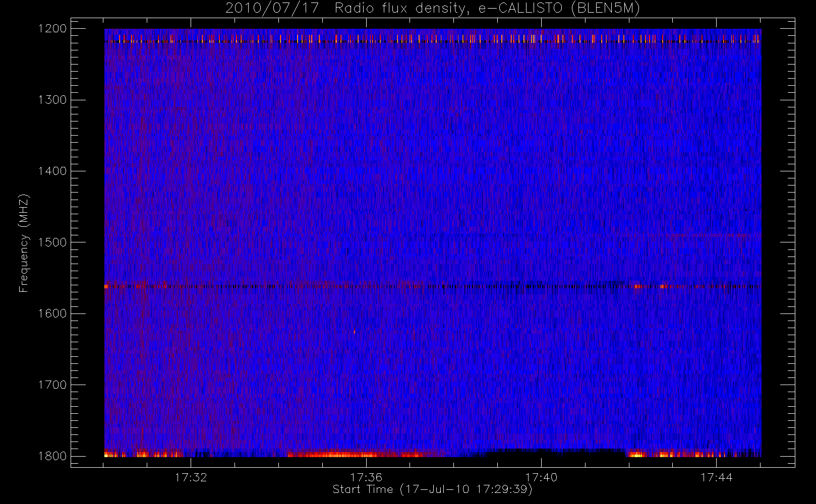The height and width of the screenshot is (504, 816).
Task: Select the 1200 frequency tick label
Action: tap(53, 29)
